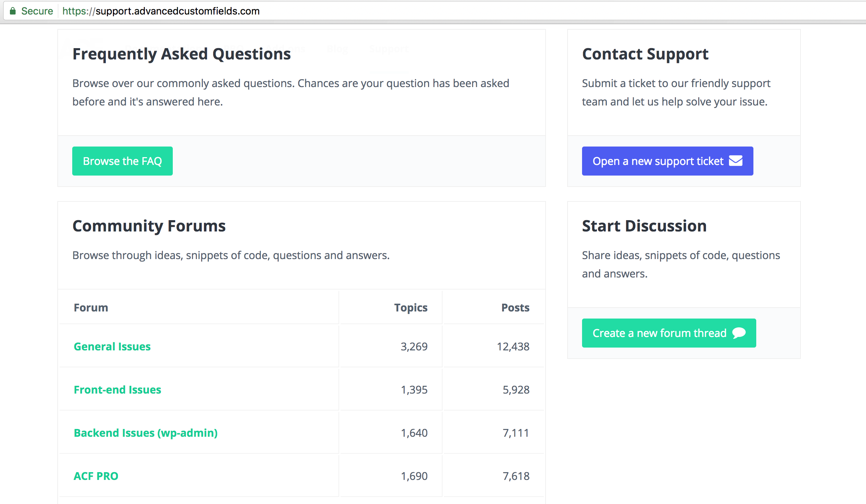Click the Secure label in address bar
The height and width of the screenshot is (504, 866).
pos(37,11)
